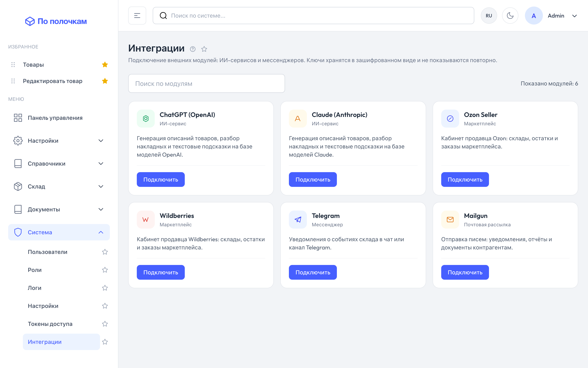The height and width of the screenshot is (368, 588).
Task: Click the Панель управления grid icon
Action: (18, 118)
